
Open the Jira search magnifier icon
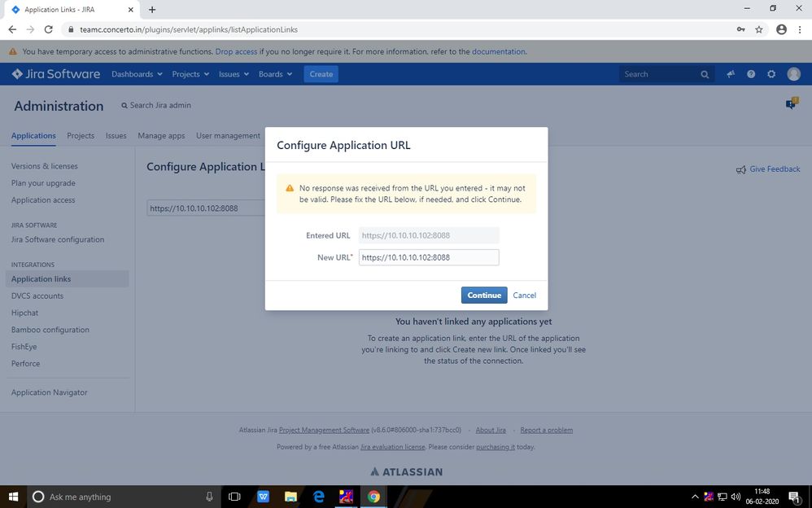705,75
